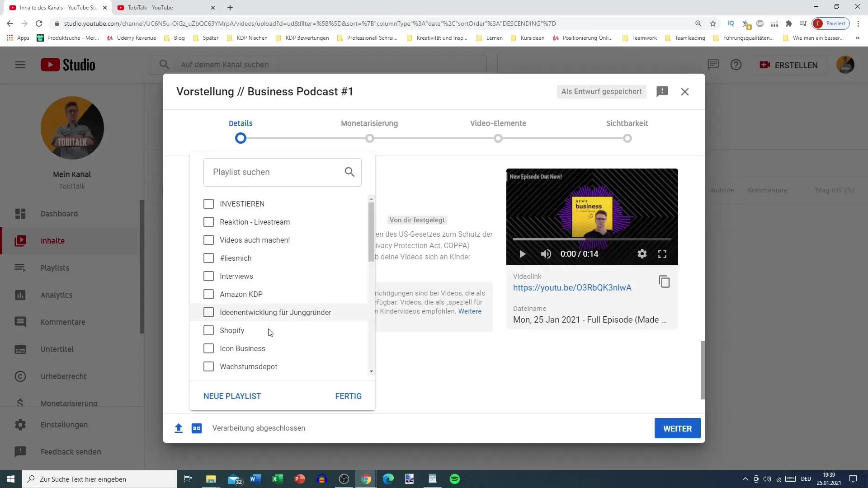Play the video preview
The width and height of the screenshot is (868, 488).
click(x=522, y=254)
